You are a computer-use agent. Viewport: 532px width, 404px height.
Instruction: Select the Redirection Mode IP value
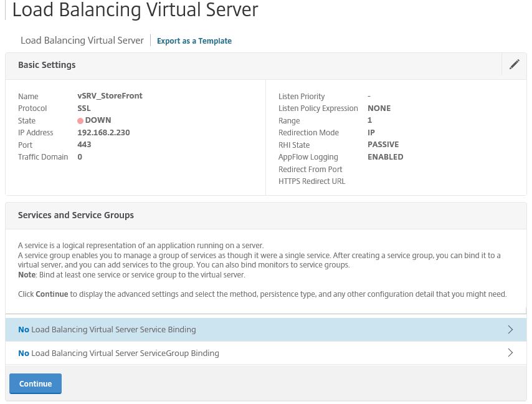click(x=371, y=132)
